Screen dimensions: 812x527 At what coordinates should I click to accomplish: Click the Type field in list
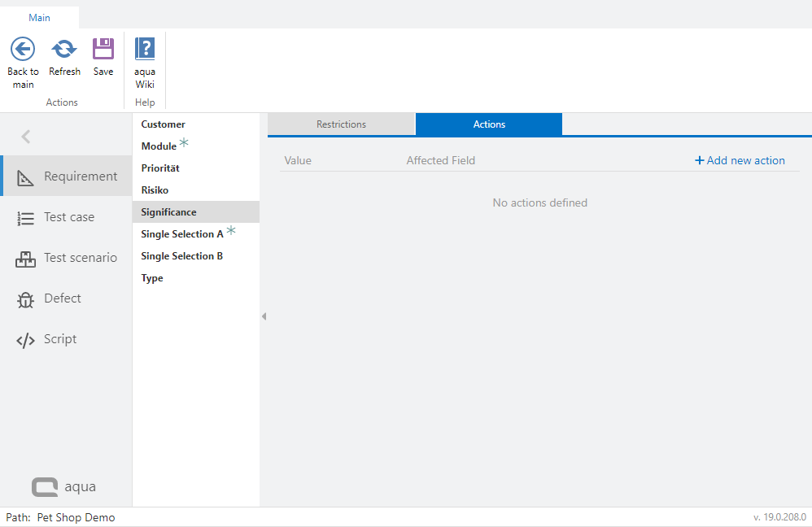pyautogui.click(x=152, y=278)
